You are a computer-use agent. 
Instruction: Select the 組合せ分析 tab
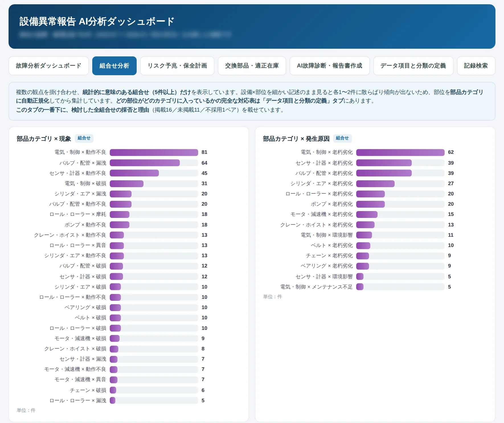114,66
